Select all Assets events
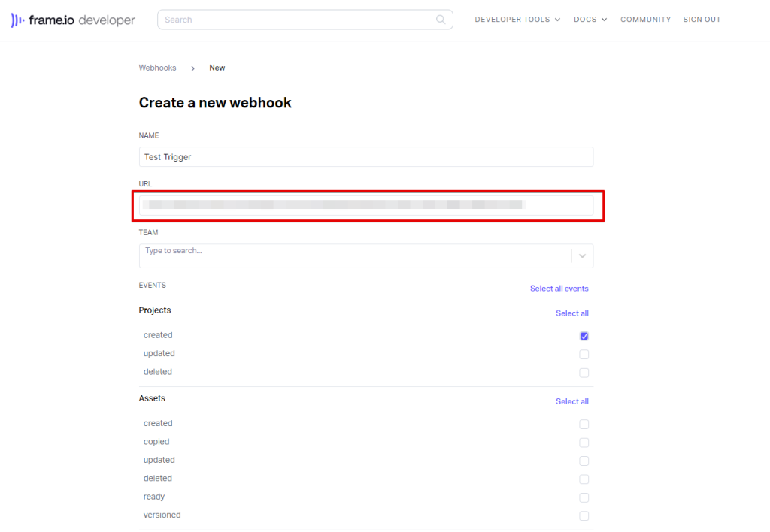The width and height of the screenshot is (770, 532). (571, 402)
